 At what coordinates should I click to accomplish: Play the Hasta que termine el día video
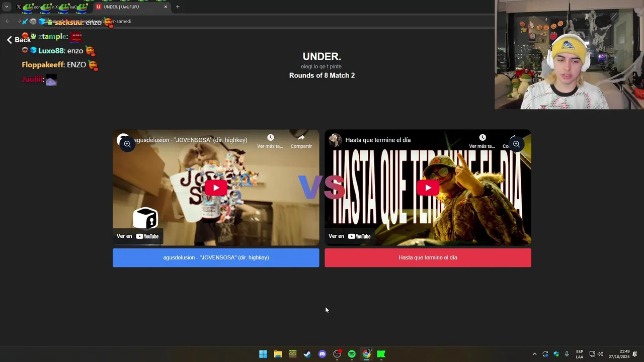pos(428,188)
